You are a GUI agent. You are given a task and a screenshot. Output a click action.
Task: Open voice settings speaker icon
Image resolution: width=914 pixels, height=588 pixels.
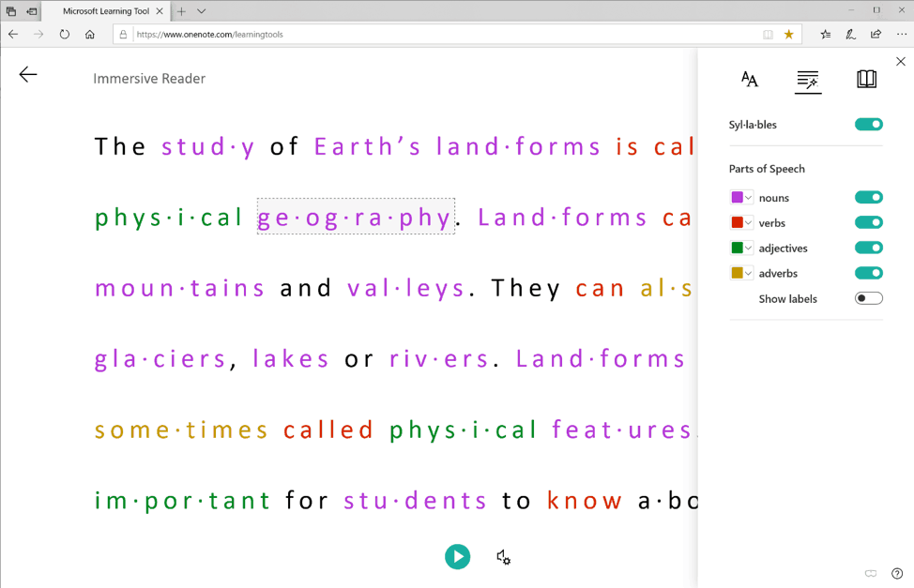(x=503, y=557)
